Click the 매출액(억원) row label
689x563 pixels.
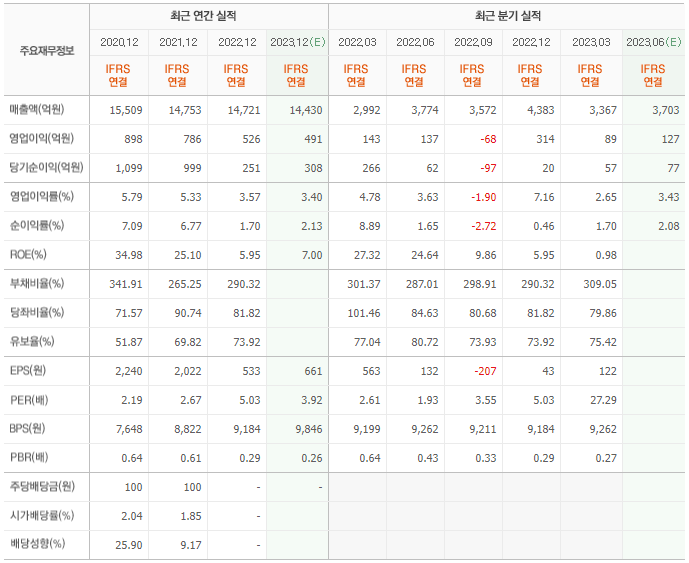pos(37,109)
